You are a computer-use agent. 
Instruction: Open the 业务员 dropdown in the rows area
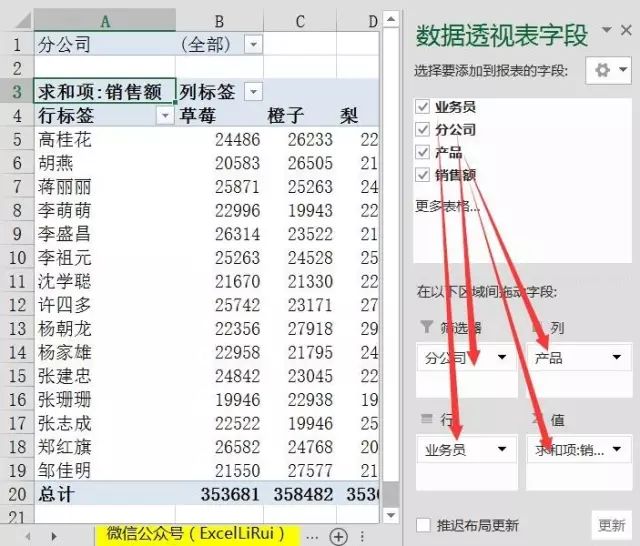coord(502,449)
